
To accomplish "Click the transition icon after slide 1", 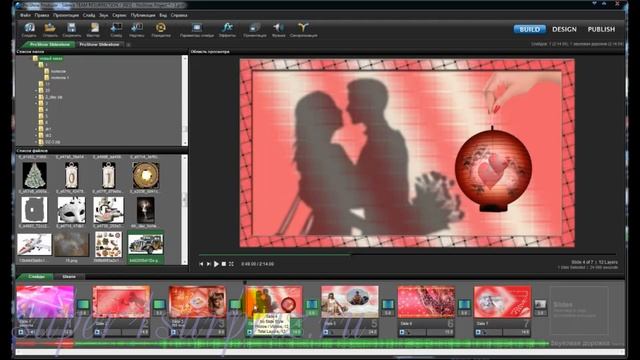I will tap(83, 305).
